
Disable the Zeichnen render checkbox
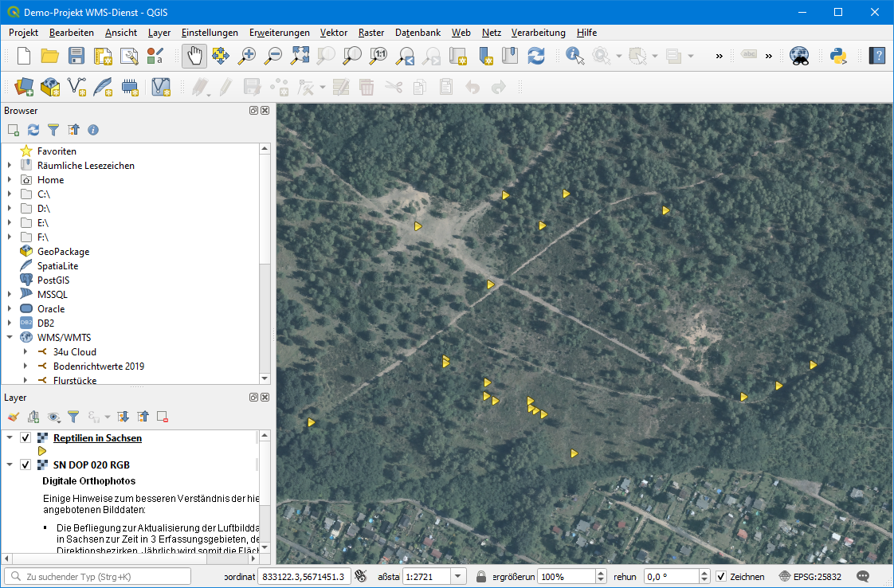721,576
